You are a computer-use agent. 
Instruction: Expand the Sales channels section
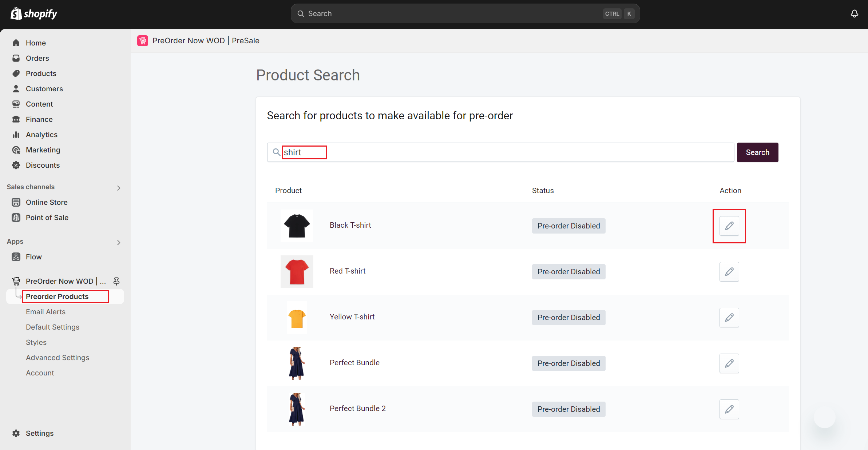point(119,188)
